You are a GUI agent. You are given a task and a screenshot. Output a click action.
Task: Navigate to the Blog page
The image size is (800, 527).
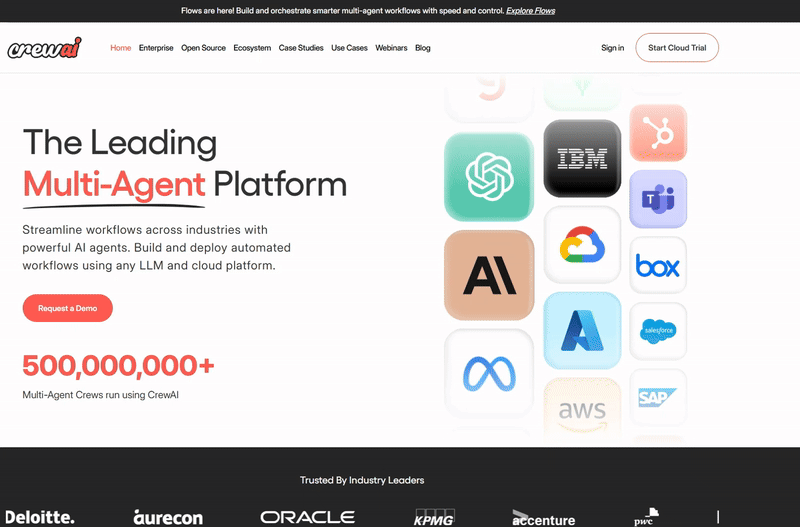pyautogui.click(x=423, y=48)
